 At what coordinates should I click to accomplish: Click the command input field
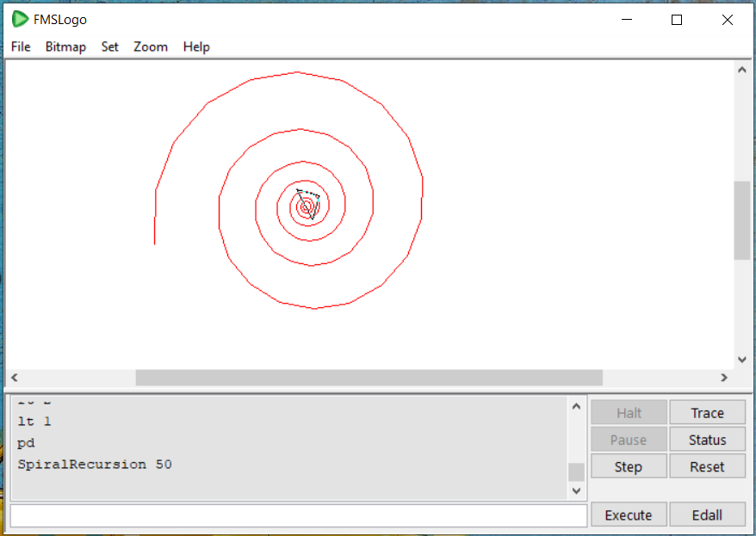point(297,514)
